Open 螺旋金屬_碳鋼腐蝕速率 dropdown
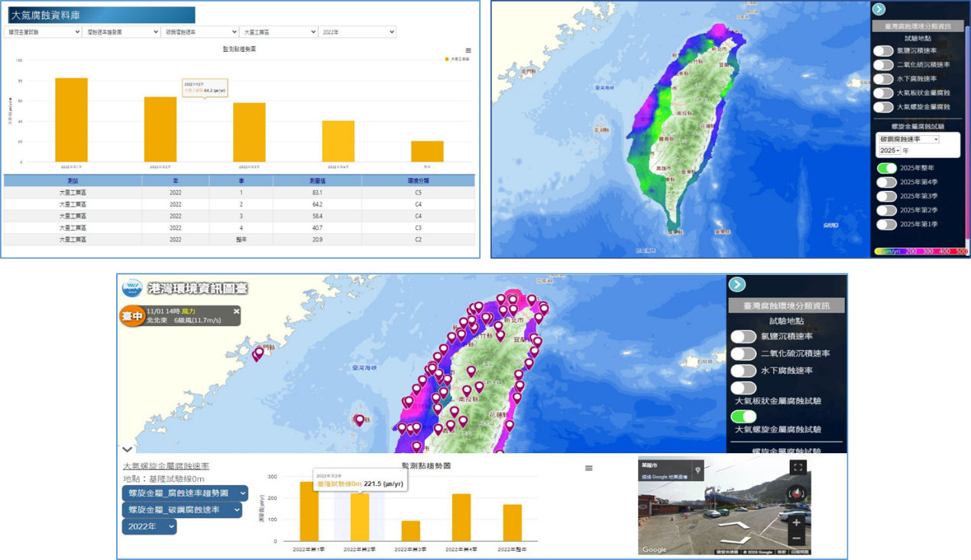 (x=182, y=510)
